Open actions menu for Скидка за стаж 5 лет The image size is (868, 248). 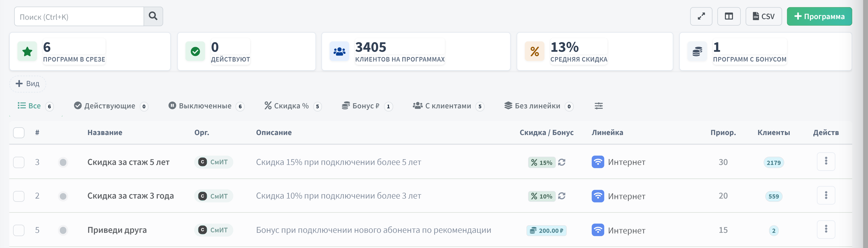[826, 161]
